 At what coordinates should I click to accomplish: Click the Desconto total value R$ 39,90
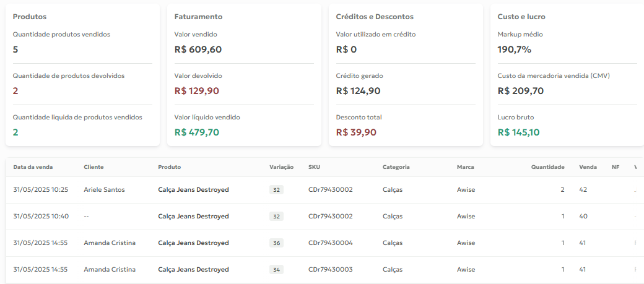tap(356, 132)
